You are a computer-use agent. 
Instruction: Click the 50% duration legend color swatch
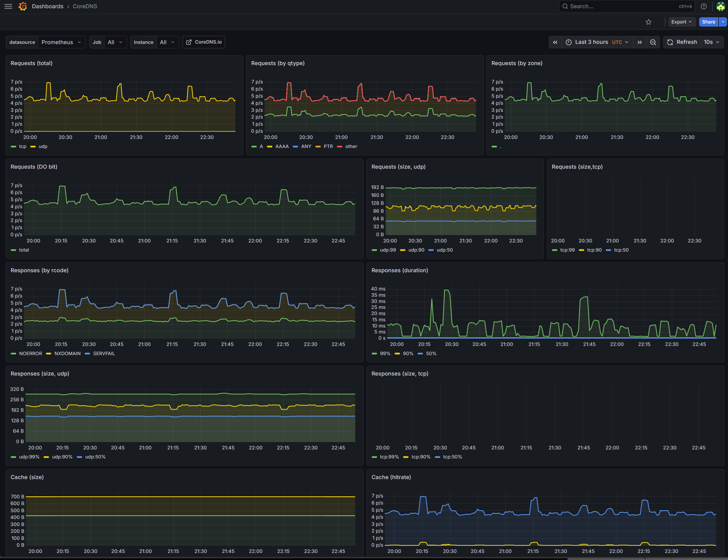point(420,354)
